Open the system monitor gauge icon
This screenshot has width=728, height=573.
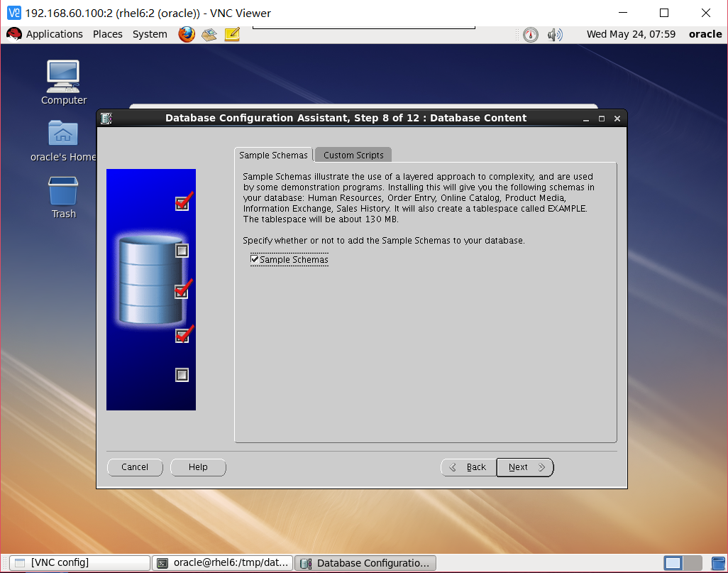pyautogui.click(x=530, y=34)
